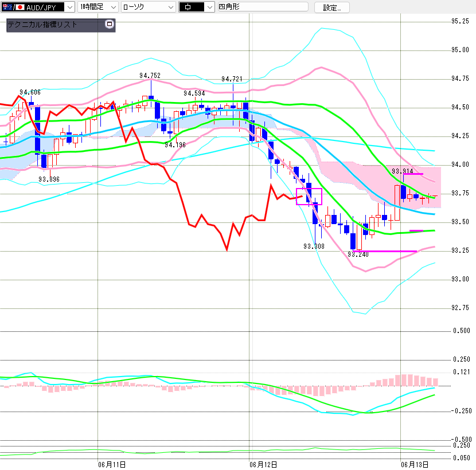The height and width of the screenshot is (470, 476).
Task: Click the 93.914 price label
Action: 403,171
